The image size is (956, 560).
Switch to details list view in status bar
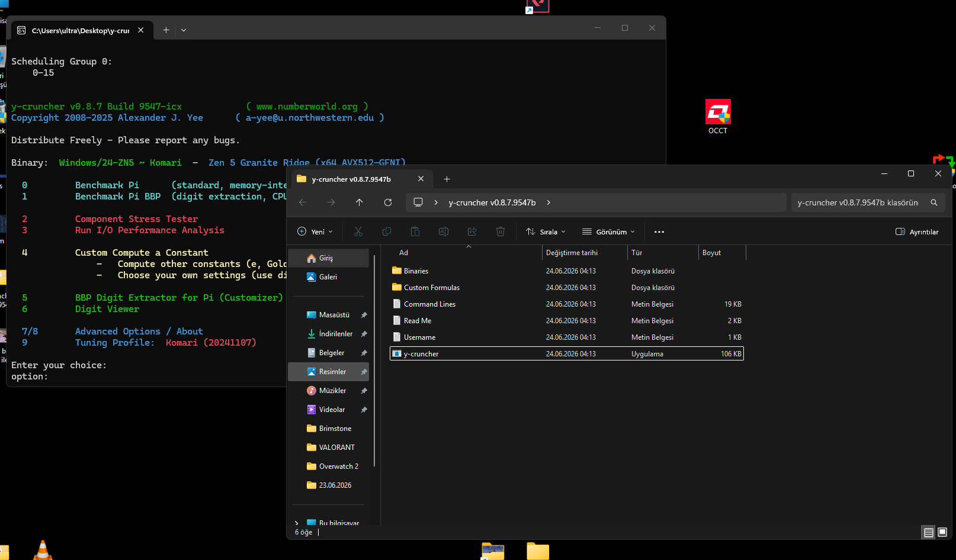pos(928,532)
